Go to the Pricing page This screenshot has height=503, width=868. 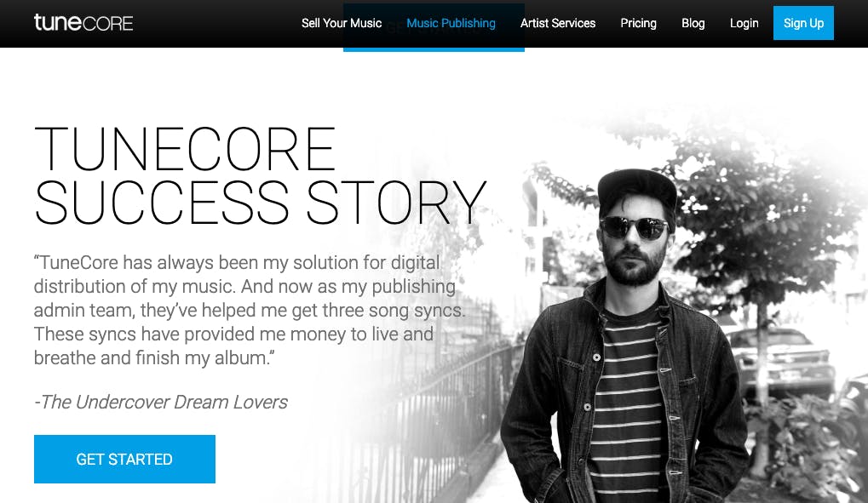tap(638, 23)
